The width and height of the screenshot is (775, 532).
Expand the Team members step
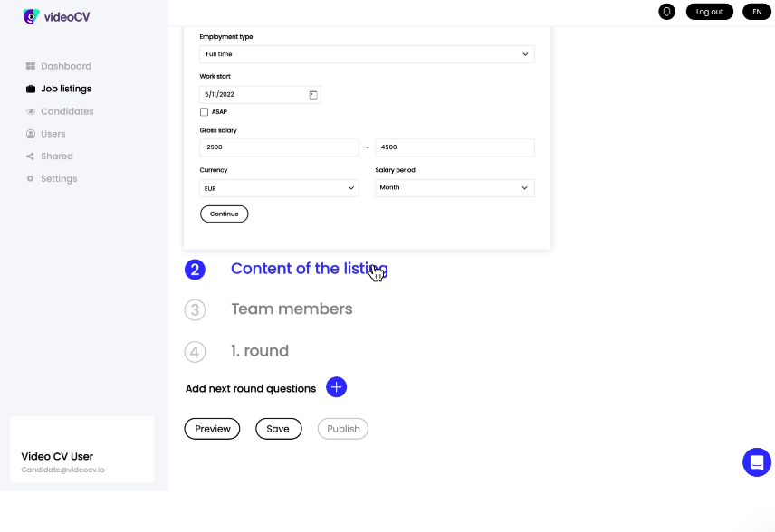point(292,309)
